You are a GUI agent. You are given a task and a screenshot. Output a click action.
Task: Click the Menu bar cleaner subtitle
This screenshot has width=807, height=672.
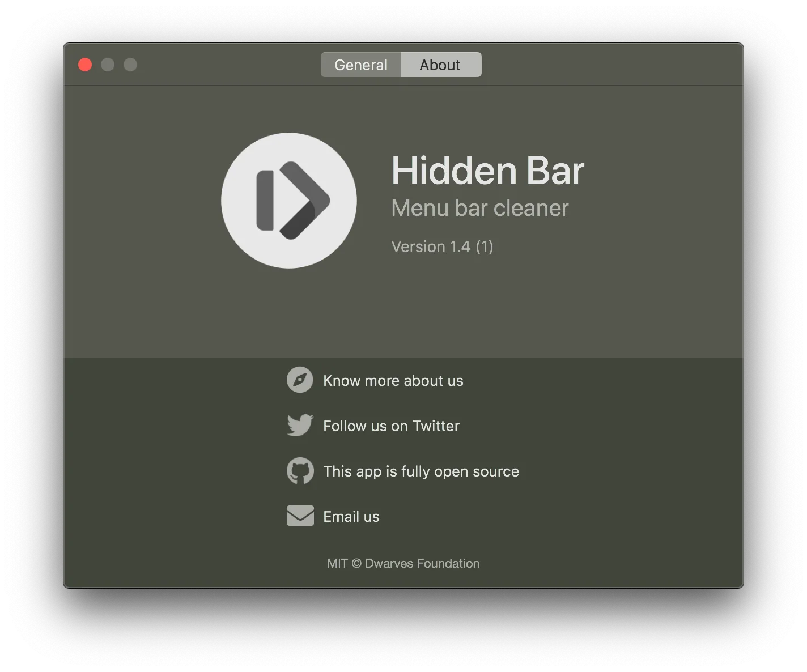(479, 208)
